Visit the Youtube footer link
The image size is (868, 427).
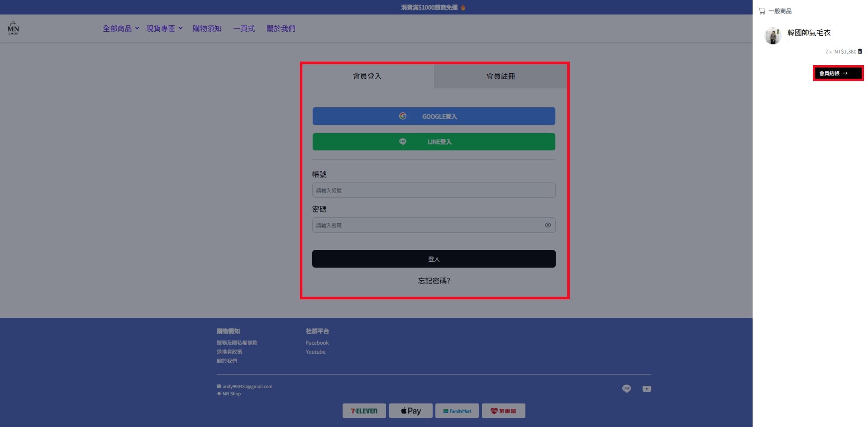pos(315,352)
